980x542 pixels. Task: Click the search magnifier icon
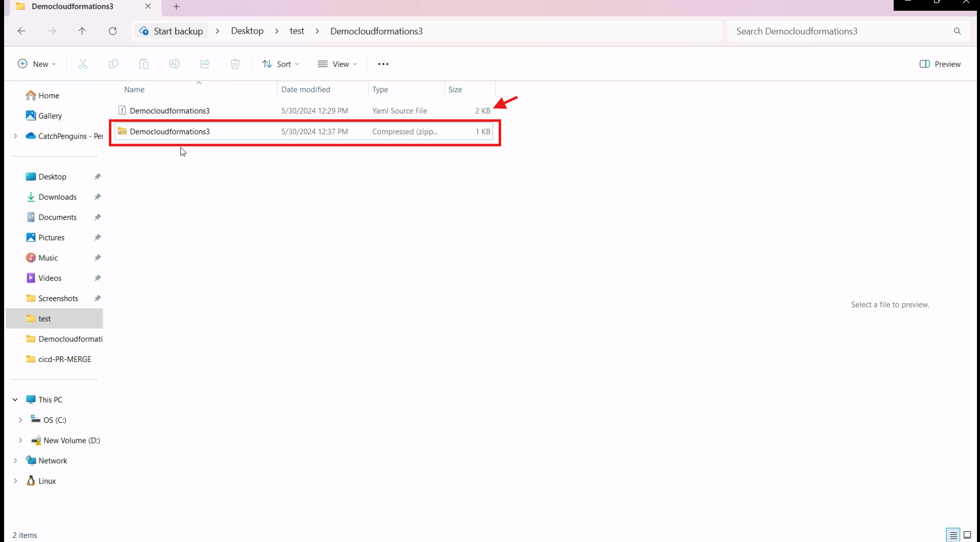[x=957, y=31]
